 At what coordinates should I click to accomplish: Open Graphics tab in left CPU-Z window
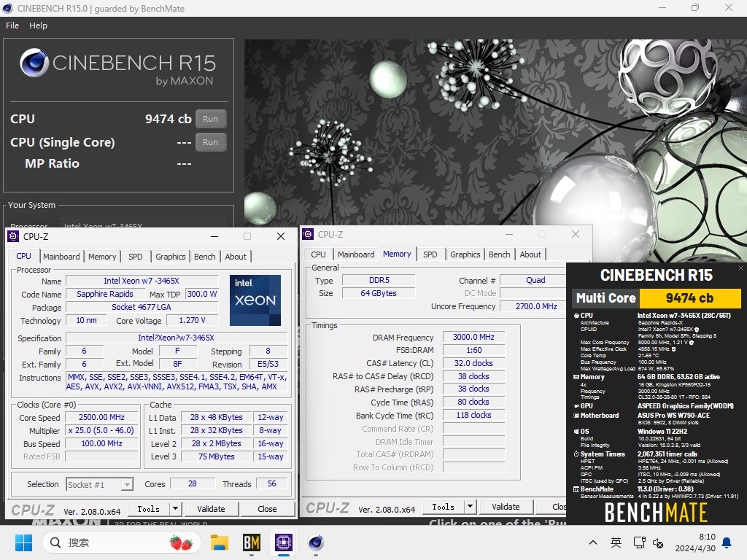tap(170, 257)
